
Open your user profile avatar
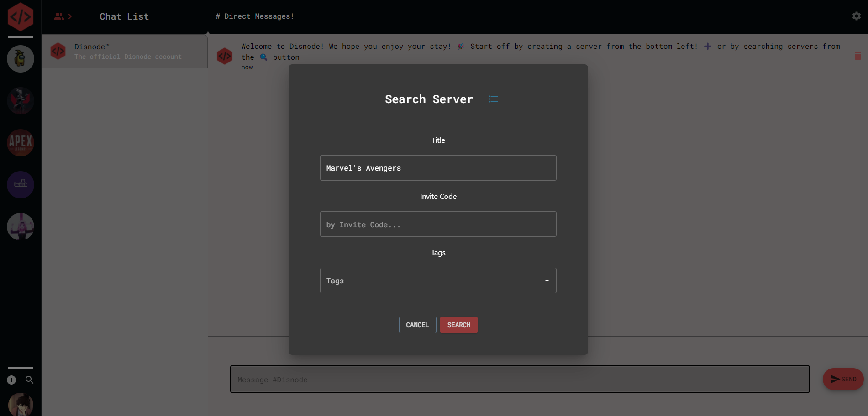[21, 405]
